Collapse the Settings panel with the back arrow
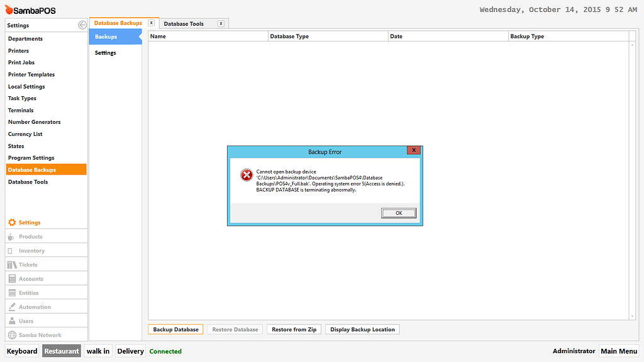Viewport: 644px width, 362px height. point(82,25)
